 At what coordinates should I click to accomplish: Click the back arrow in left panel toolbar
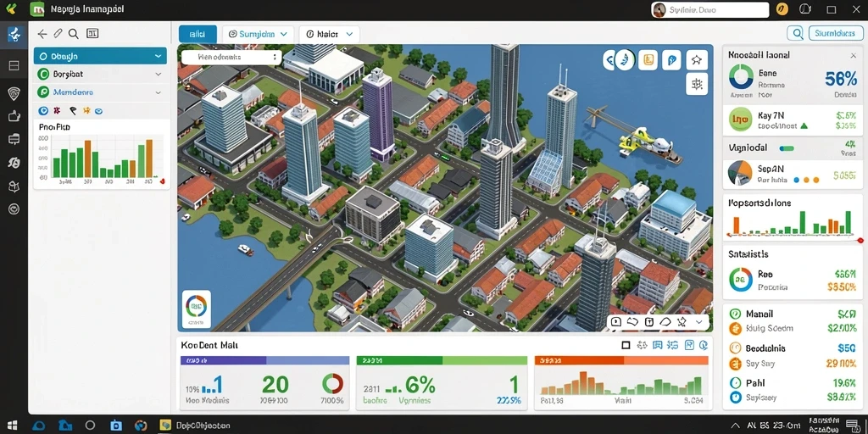coord(42,34)
